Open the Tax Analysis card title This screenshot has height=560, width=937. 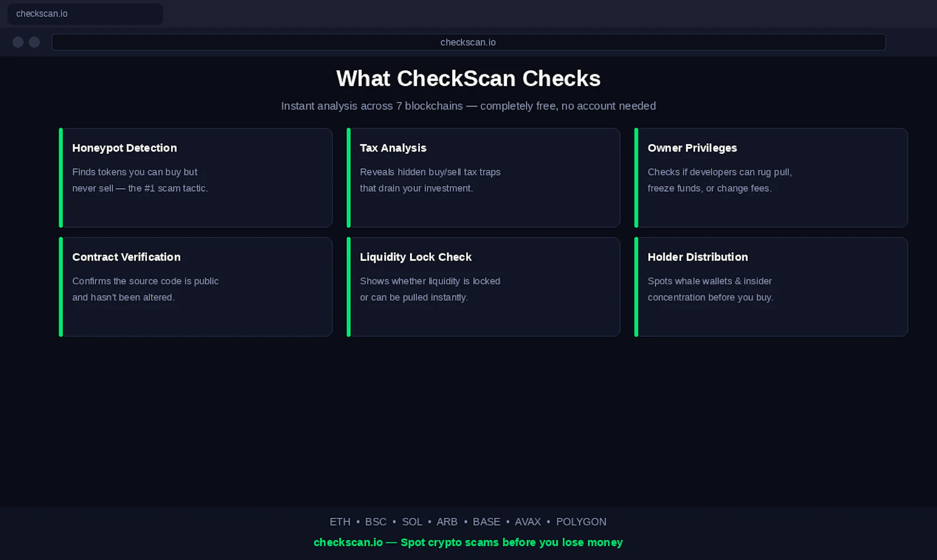coord(393,148)
